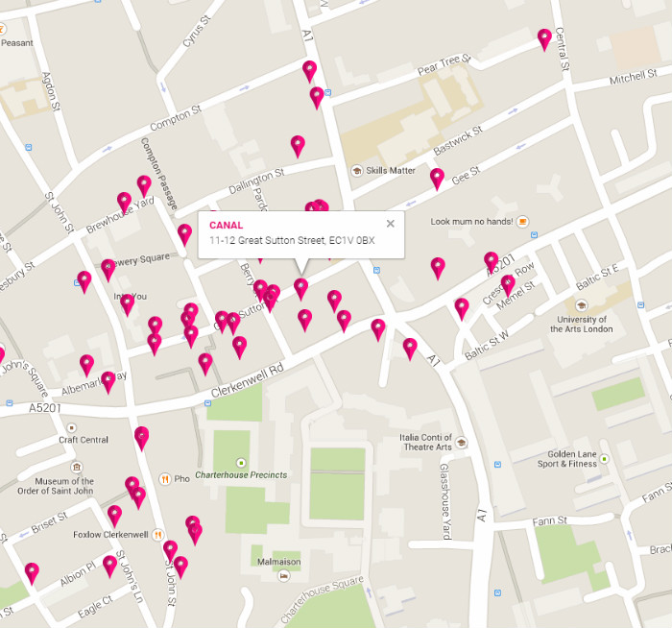Click the Charterhouse Precincts park icon
Screen dimensions: 672x628
click(x=241, y=463)
